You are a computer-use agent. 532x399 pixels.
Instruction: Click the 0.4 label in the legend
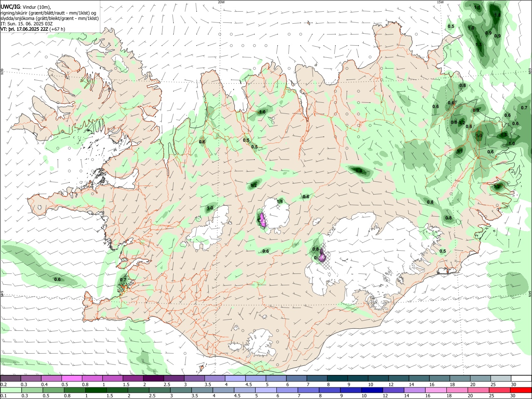44,384
